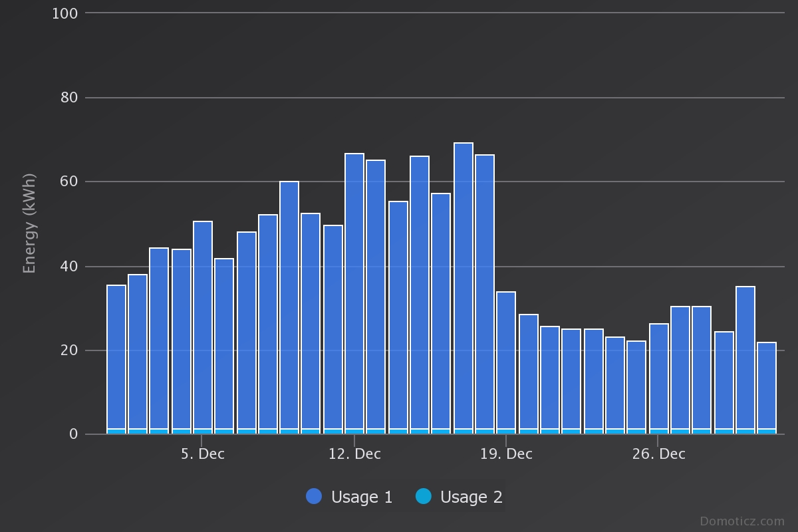Click the 100 value on the y-axis
The height and width of the screenshot is (532, 798).
pos(65,13)
